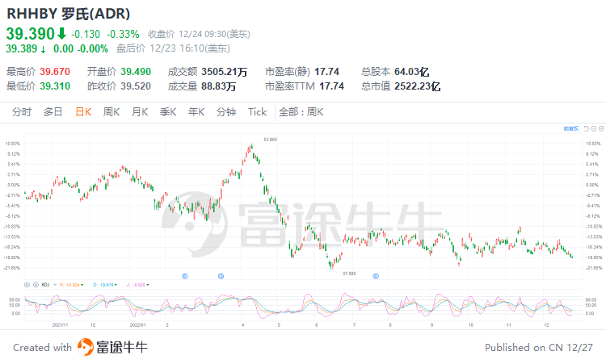Click the 全部 : 周K selector

[301, 112]
